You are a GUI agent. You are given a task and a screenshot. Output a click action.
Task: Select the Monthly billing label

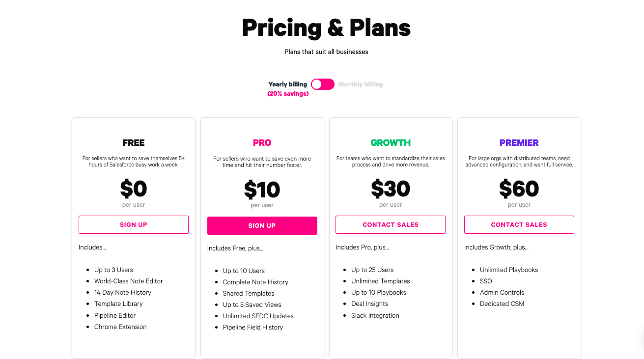click(360, 84)
